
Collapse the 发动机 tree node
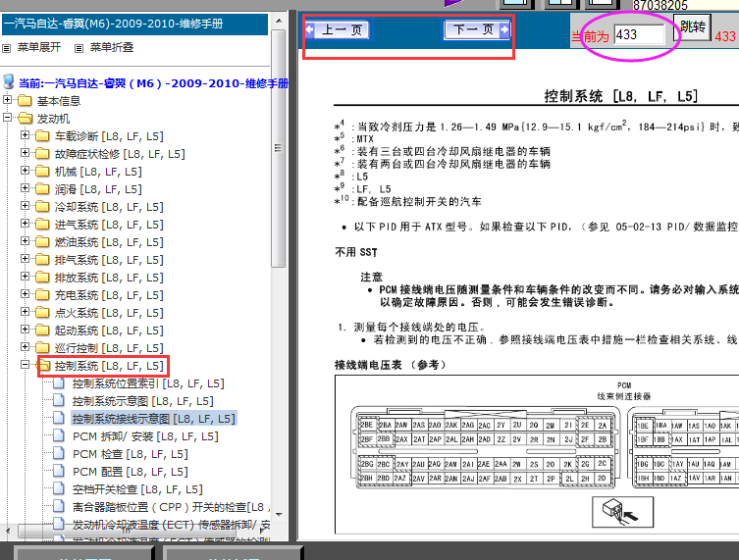click(x=8, y=118)
